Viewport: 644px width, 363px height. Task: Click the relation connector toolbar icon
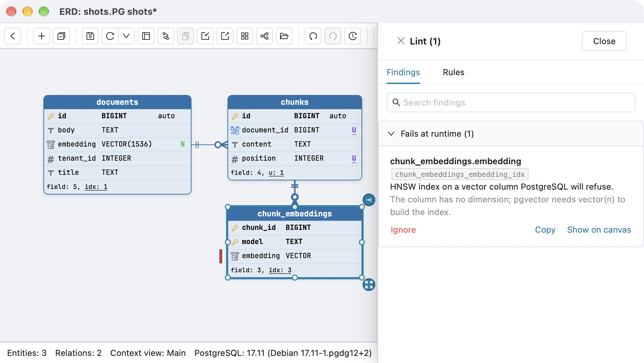coord(166,36)
